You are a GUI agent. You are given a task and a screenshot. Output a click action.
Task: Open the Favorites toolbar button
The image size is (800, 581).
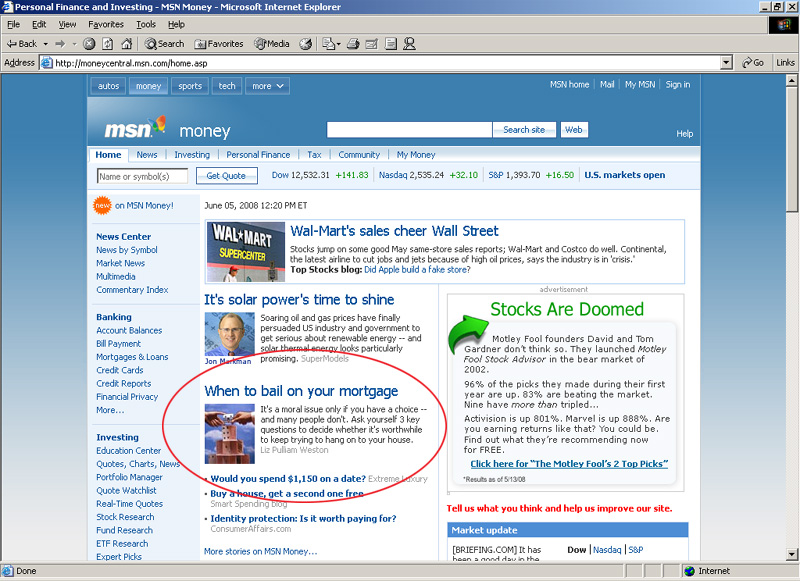tap(219, 44)
